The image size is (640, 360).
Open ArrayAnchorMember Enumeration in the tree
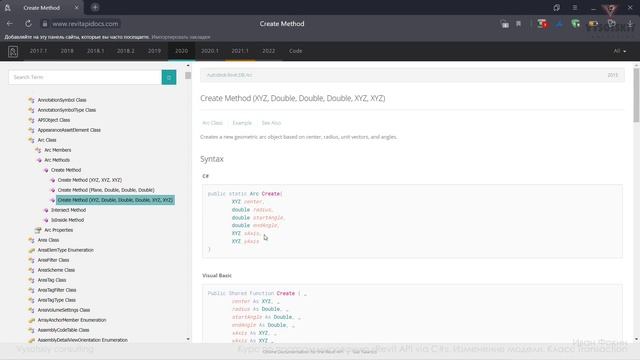tap(72, 320)
